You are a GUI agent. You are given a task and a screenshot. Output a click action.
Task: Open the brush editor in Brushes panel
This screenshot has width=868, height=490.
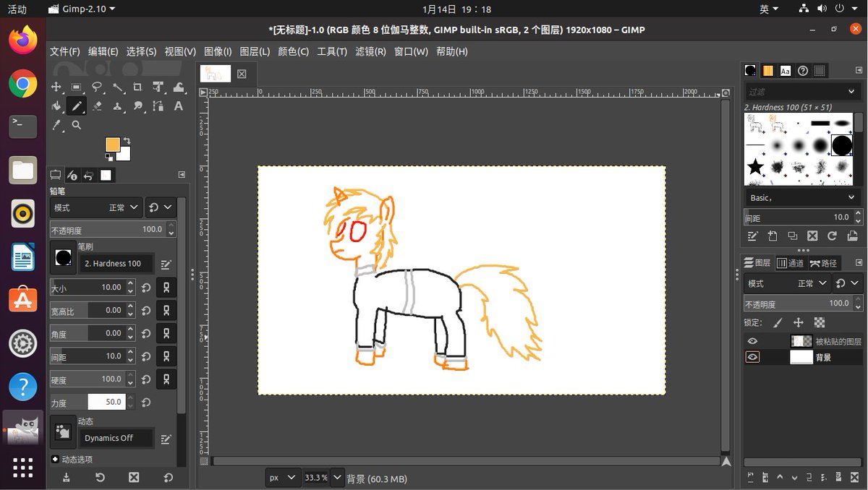coord(753,236)
